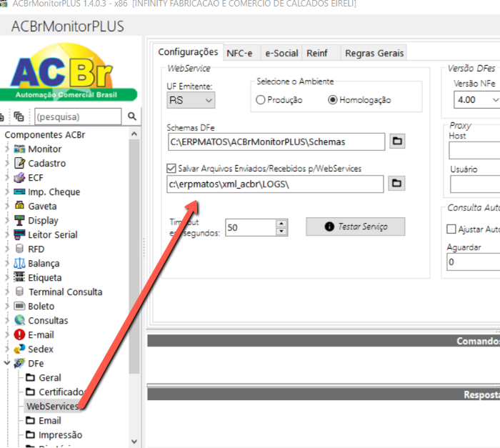Image resolution: width=500 pixels, height=448 pixels.
Task: Click the Certificados folder icon
Action: point(31,392)
